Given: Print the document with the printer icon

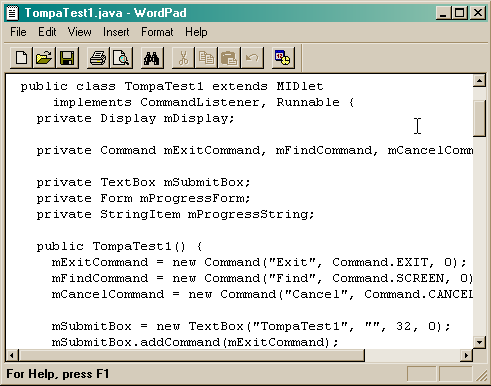Looking at the screenshot, I should coord(98,58).
